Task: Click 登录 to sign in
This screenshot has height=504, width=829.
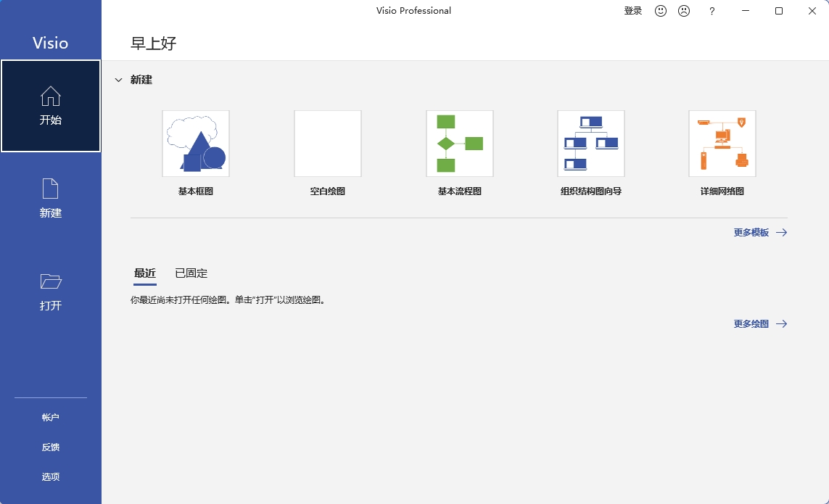Action: point(632,11)
